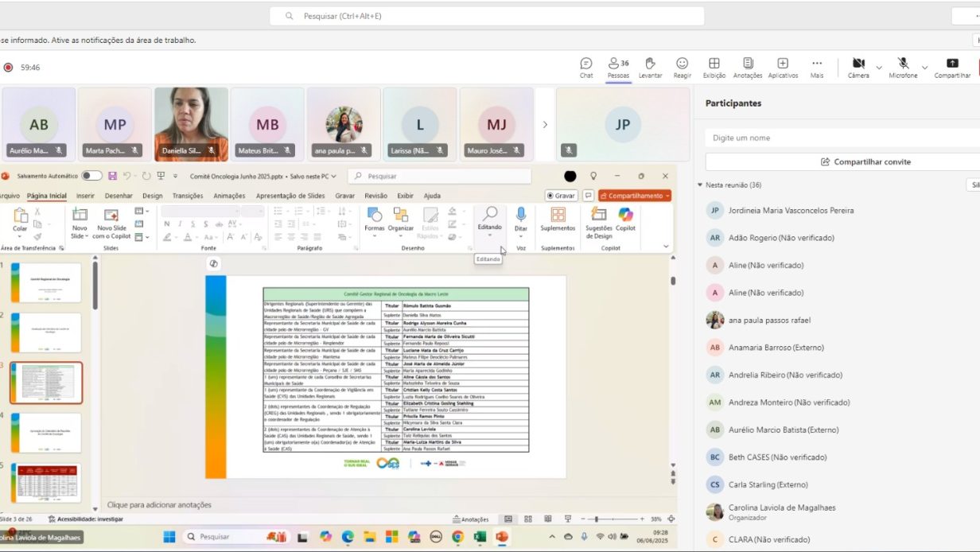This screenshot has width=980, height=552.
Task: Toggle the Salvamento Automático switch
Action: point(91,176)
